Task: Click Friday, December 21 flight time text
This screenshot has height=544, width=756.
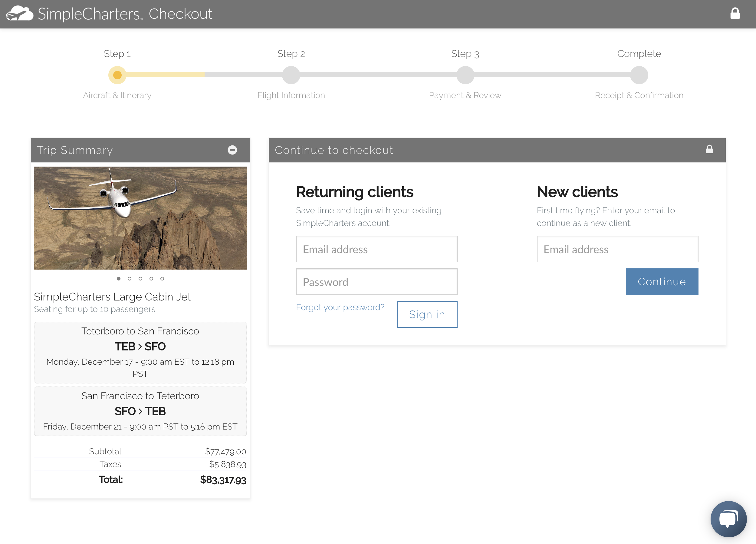Action: pyautogui.click(x=140, y=427)
